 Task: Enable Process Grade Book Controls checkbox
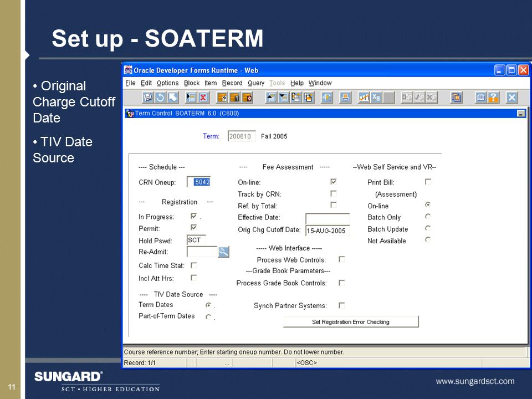coord(342,282)
